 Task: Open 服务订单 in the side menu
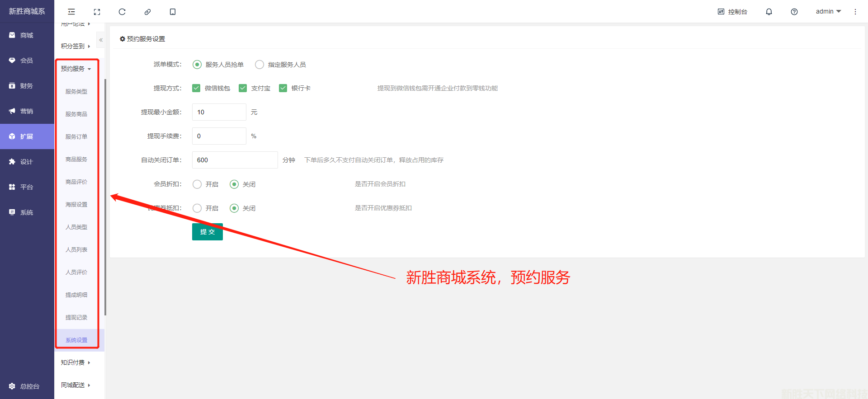(76, 136)
